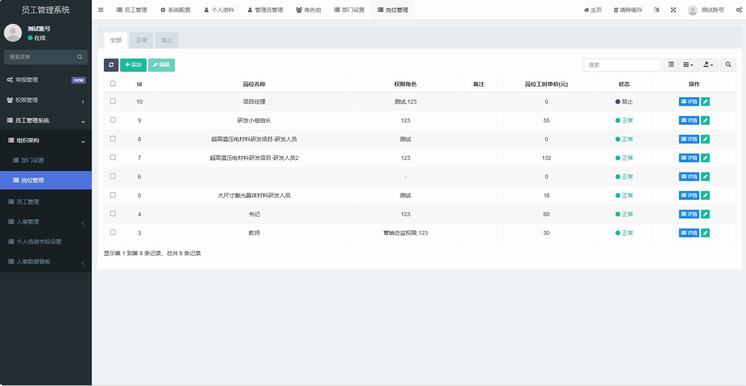The image size is (746, 386).
Task: Check the select-all checkbox in table header
Action: click(113, 83)
